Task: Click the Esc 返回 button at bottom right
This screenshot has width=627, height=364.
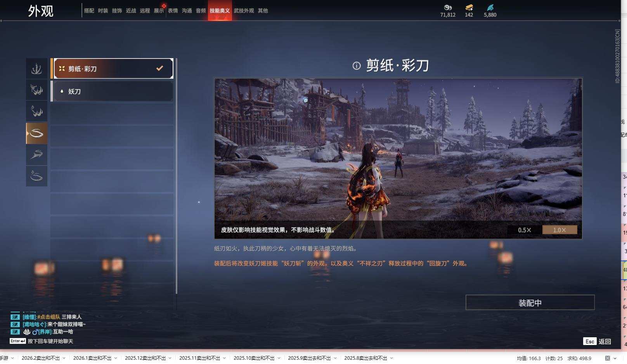Action: coord(596,342)
